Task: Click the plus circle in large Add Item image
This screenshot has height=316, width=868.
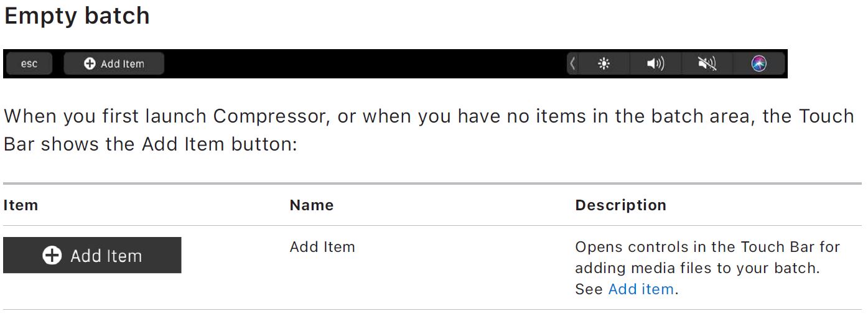Action: [52, 255]
